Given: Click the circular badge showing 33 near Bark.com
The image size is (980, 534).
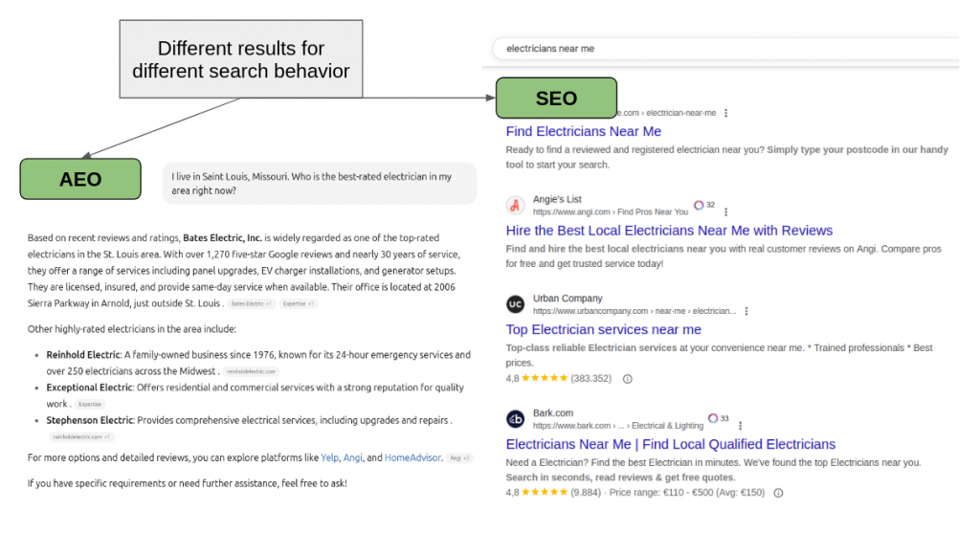Looking at the screenshot, I should [x=719, y=418].
